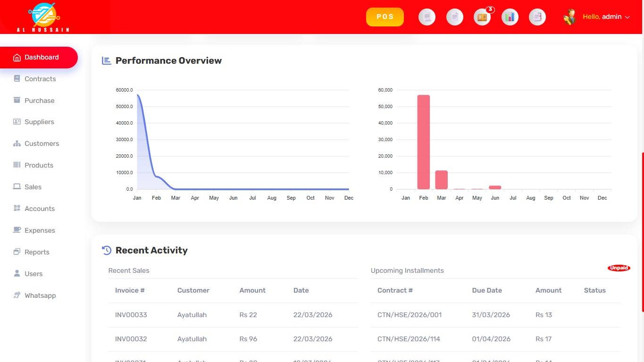
Task: Click invoice INV00033 in Recent Sales
Action: click(x=131, y=315)
